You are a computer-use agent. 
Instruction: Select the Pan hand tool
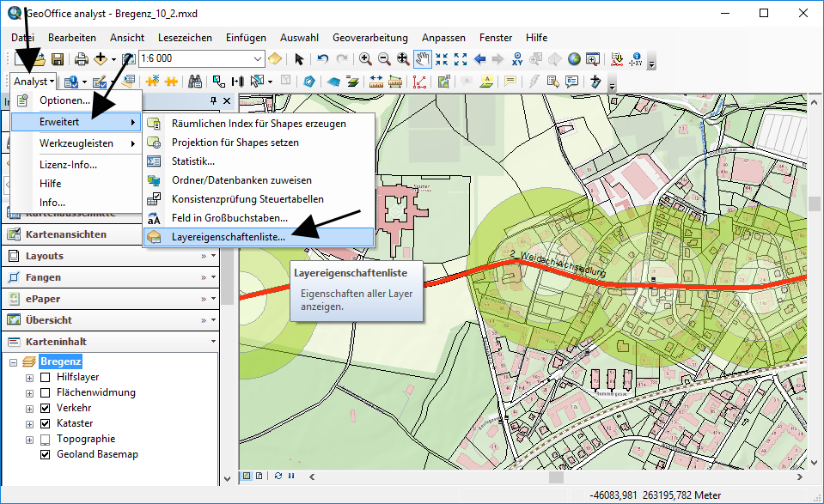pos(422,59)
